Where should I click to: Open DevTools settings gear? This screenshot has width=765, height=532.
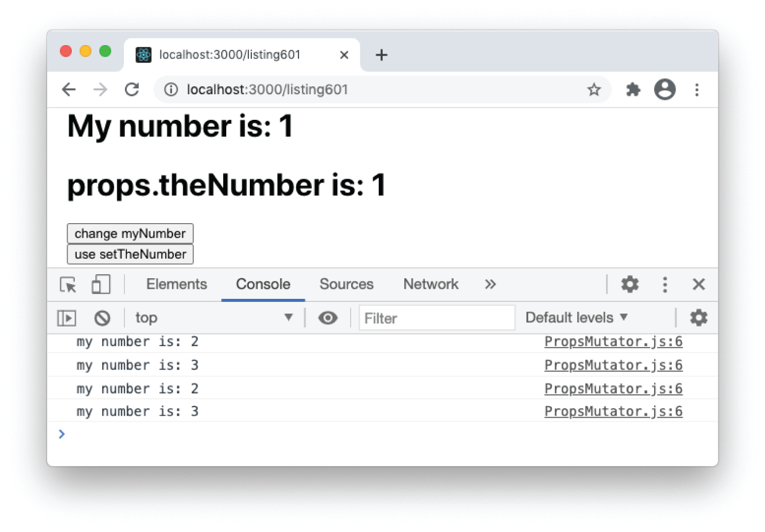(x=630, y=284)
